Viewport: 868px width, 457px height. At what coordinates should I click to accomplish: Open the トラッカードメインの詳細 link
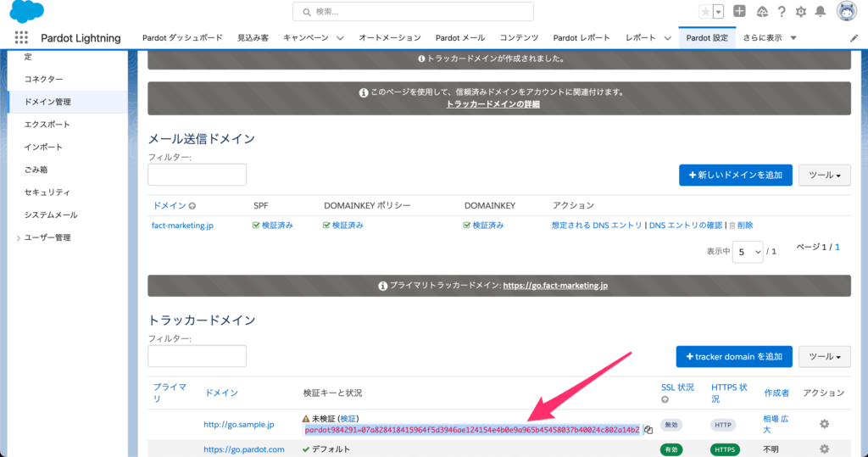point(492,104)
